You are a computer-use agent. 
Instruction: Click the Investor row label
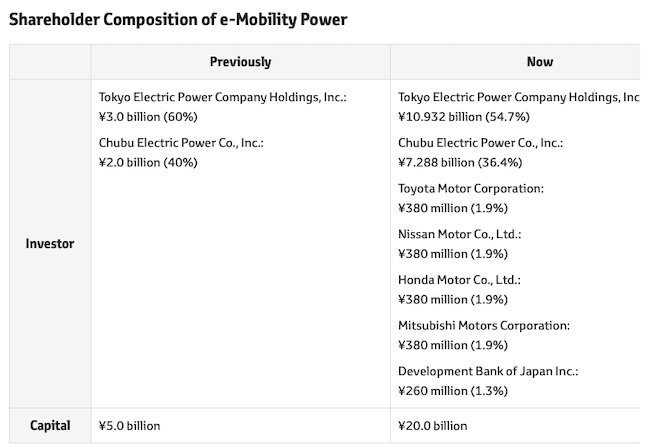[50, 243]
